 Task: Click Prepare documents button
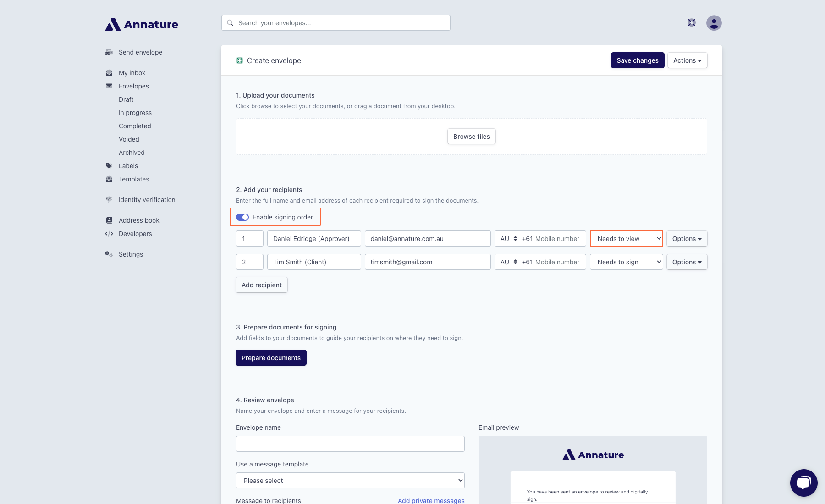pos(271,358)
